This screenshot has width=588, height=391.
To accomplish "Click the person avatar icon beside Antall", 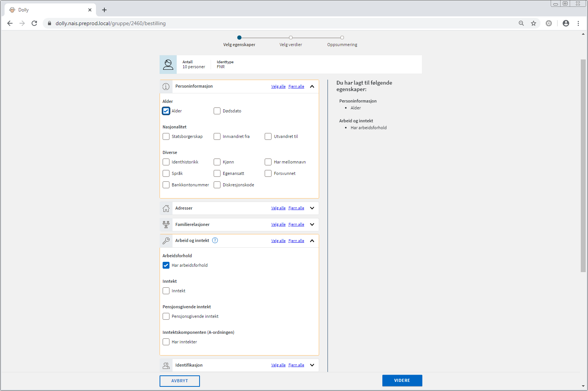I will 168,64.
